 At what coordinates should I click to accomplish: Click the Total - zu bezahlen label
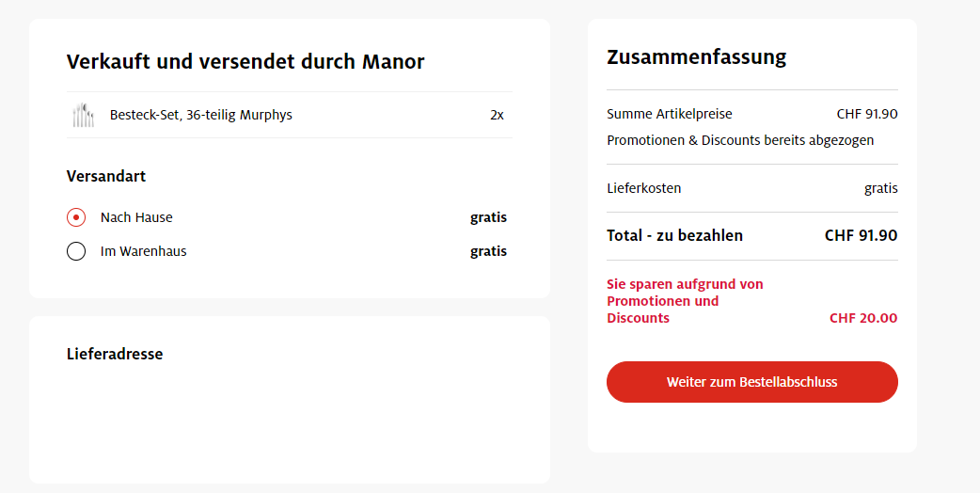tap(674, 235)
